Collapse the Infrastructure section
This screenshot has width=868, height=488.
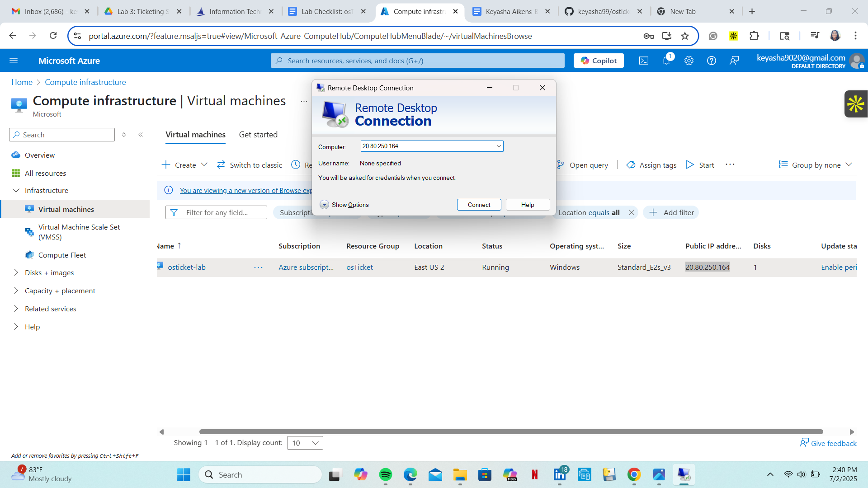pyautogui.click(x=16, y=190)
